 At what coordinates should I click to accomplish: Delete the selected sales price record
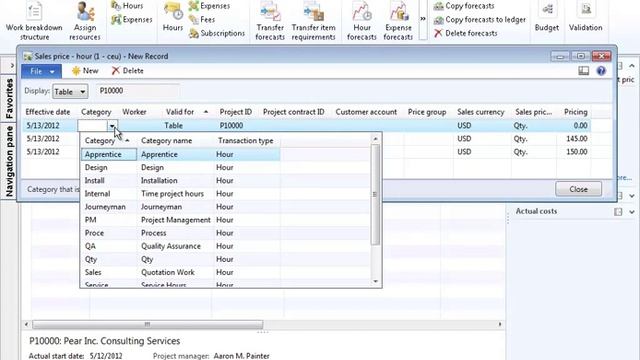coord(128,71)
